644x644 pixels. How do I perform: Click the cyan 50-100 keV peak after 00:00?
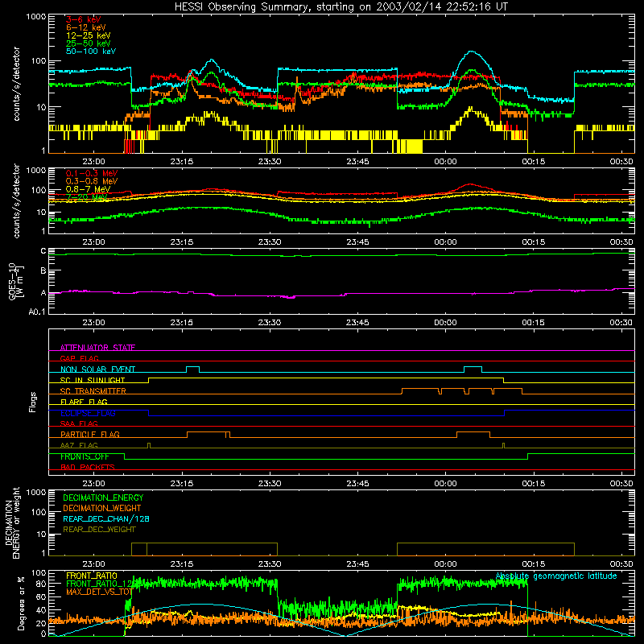(x=472, y=52)
